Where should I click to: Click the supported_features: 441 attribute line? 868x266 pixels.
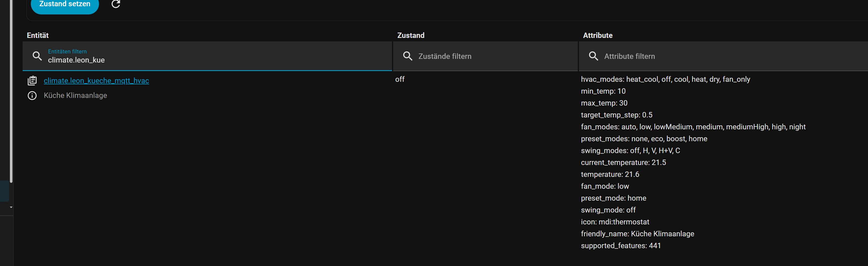coord(621,246)
